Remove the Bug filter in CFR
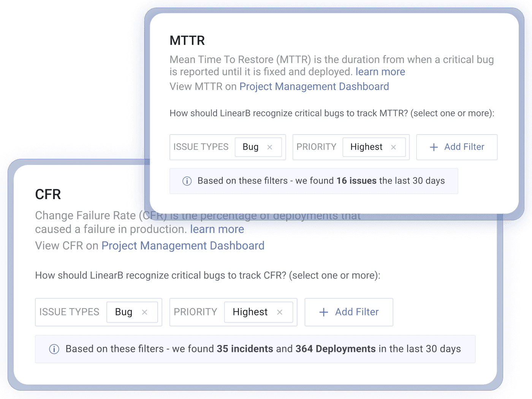This screenshot has height=399, width=532. click(x=144, y=312)
